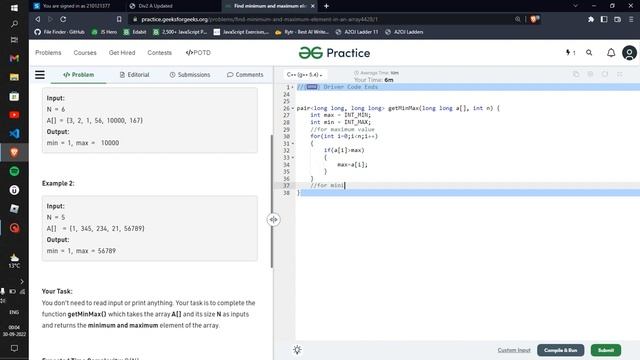The image size is (640, 360).
Task: Open the Windows Start menu
Action: click(14, 8)
